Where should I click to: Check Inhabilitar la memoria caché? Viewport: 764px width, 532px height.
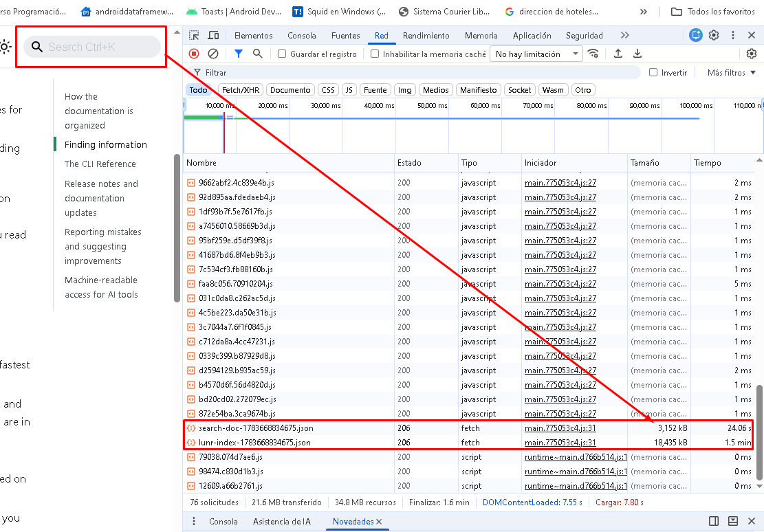(x=374, y=54)
